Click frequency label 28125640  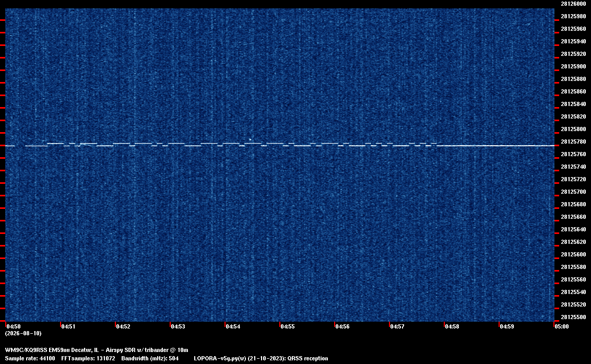(573, 229)
